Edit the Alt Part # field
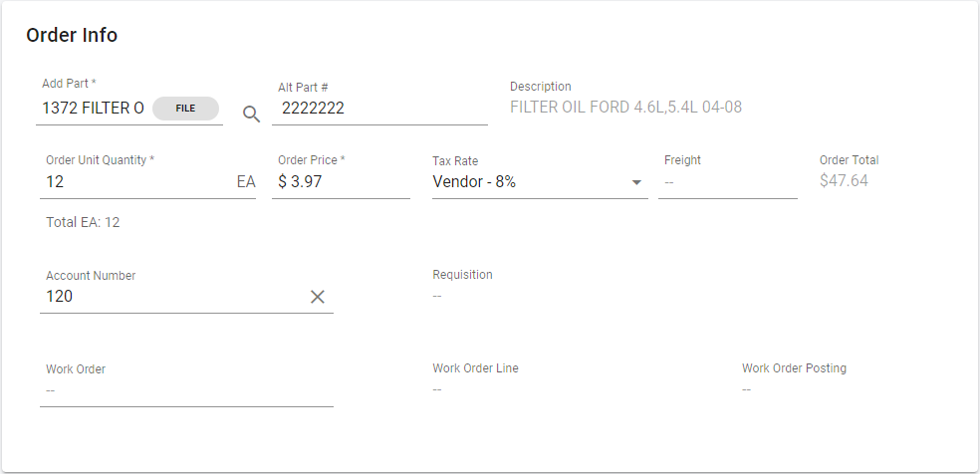980x474 pixels. click(380, 109)
